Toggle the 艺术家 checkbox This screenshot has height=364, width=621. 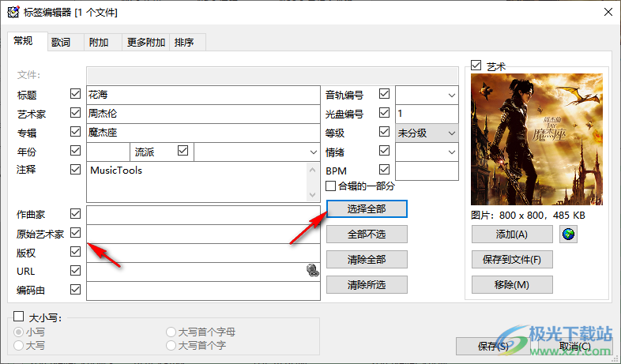[x=75, y=113]
